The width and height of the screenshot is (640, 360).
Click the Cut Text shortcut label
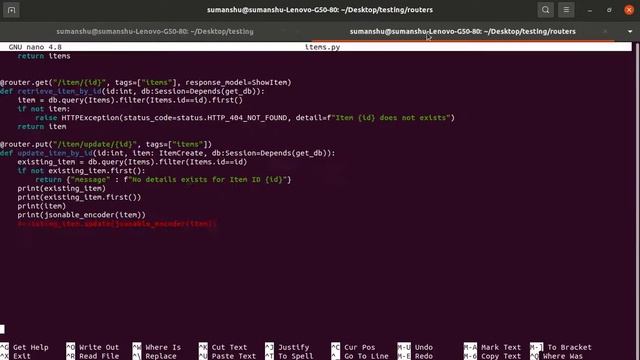click(229, 347)
